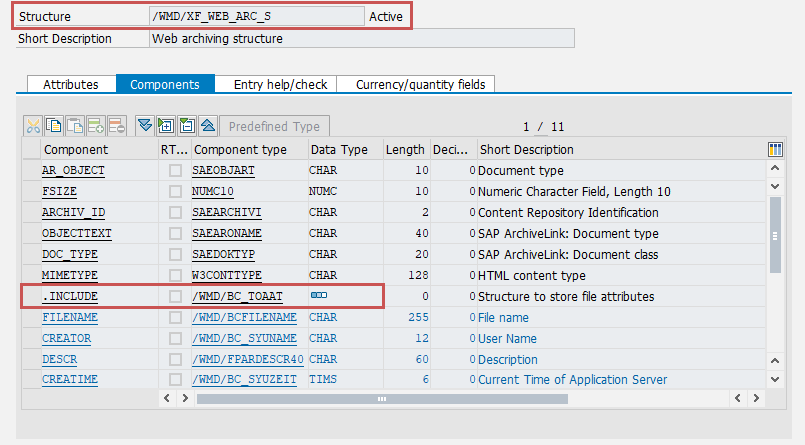Toggle the RTy checkbox for MIMETYPE row
The image size is (805, 445).
pyautogui.click(x=175, y=275)
